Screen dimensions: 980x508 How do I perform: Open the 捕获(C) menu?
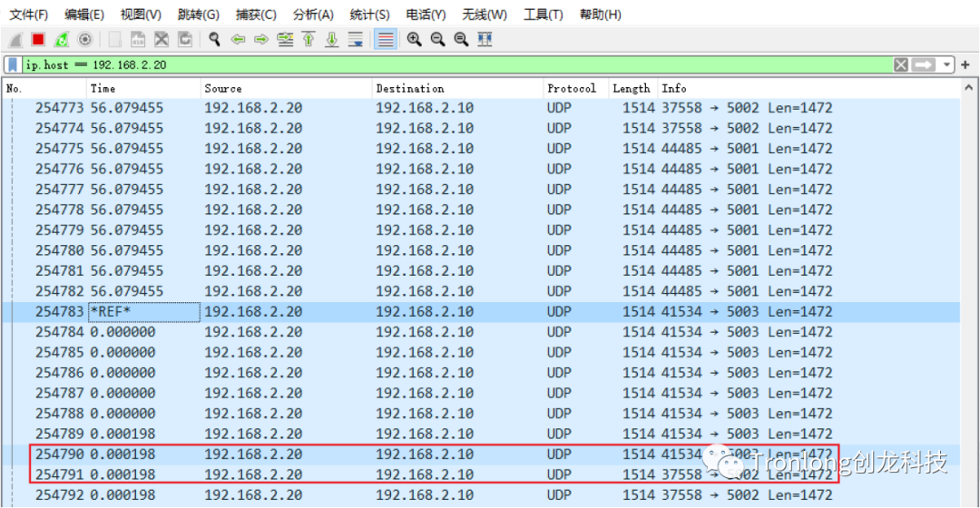point(256,15)
